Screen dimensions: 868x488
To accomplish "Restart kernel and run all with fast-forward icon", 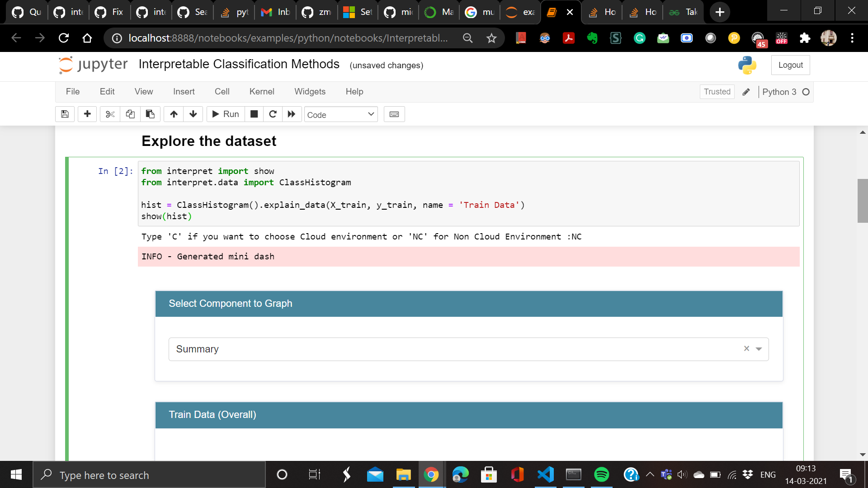I will [x=292, y=114].
